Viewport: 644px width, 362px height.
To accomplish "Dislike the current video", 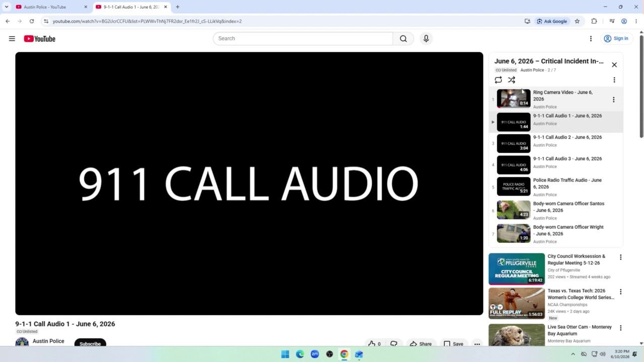I will tap(394, 344).
